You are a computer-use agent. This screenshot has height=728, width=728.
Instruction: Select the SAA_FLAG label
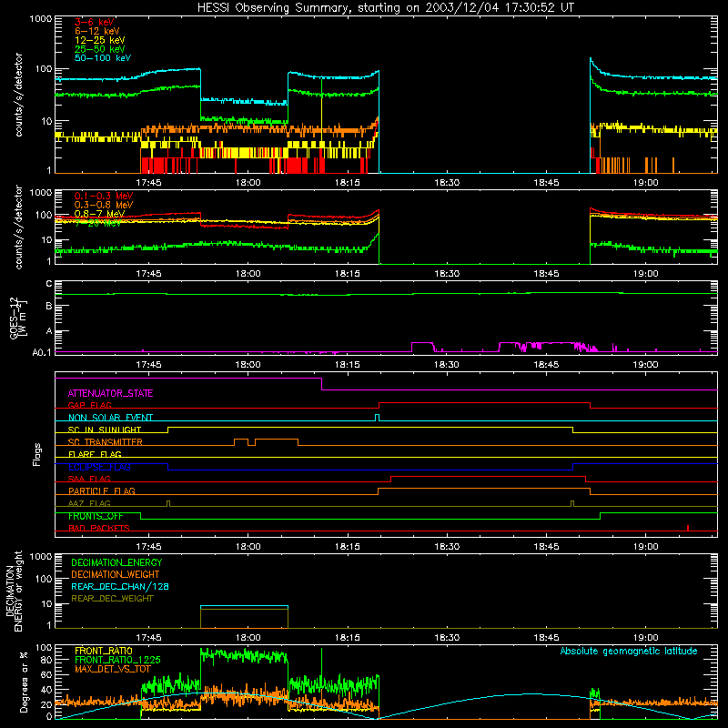(89, 479)
